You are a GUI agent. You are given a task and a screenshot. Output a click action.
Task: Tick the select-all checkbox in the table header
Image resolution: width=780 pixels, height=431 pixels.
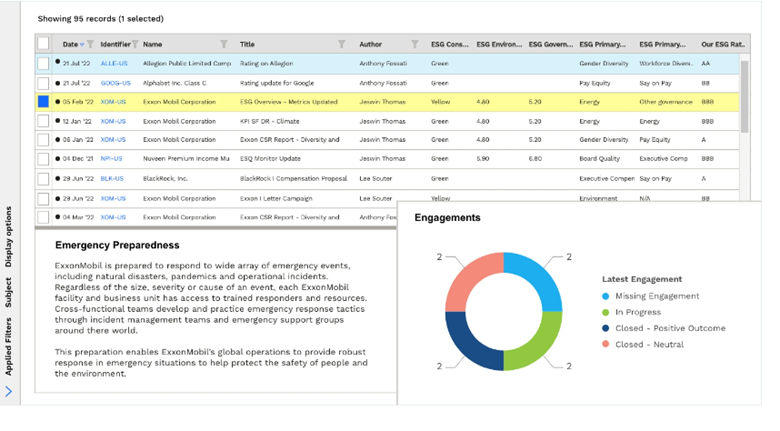pyautogui.click(x=43, y=44)
